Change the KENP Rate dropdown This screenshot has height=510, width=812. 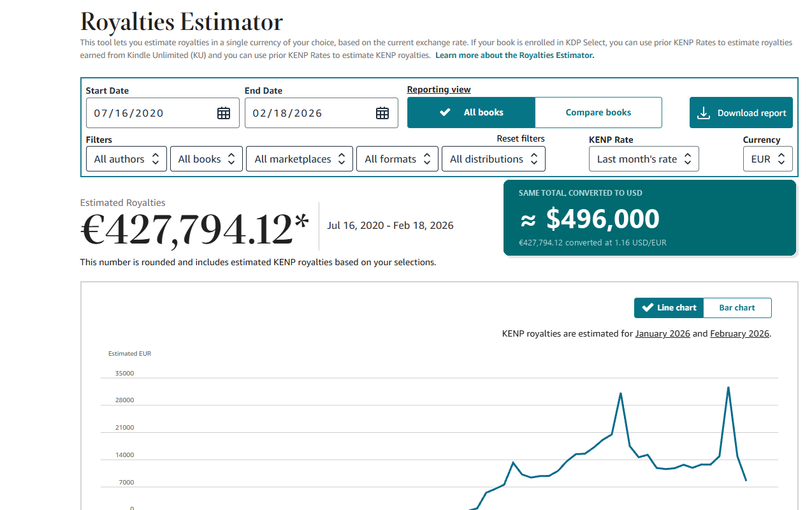pyautogui.click(x=644, y=159)
